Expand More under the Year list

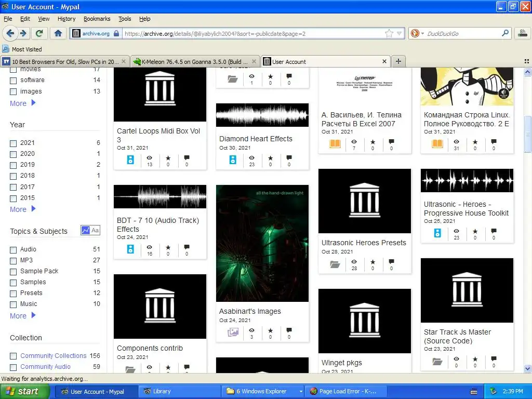23,209
